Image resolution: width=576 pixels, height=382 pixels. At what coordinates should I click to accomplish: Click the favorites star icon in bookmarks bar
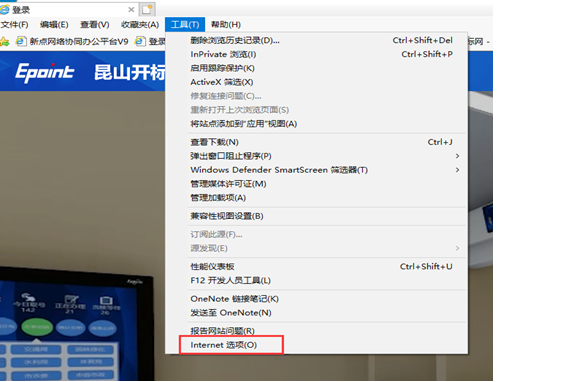4,42
